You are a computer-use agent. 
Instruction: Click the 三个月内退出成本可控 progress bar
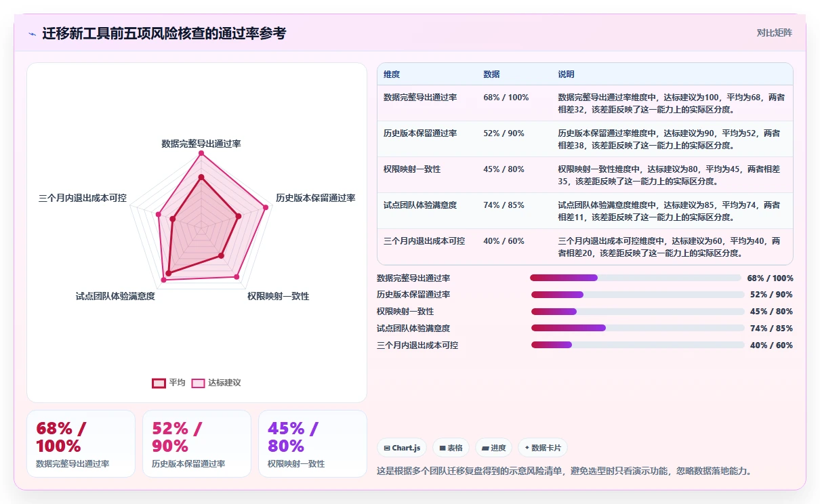point(638,345)
